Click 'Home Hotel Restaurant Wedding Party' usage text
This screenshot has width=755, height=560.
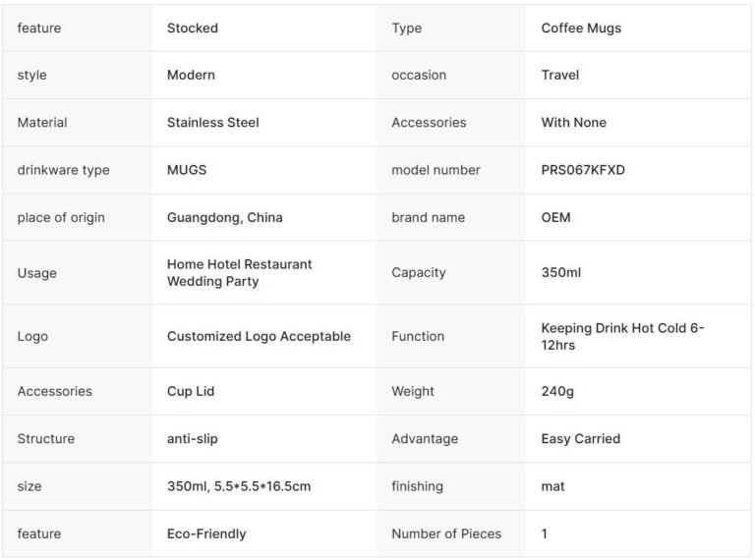(239, 272)
